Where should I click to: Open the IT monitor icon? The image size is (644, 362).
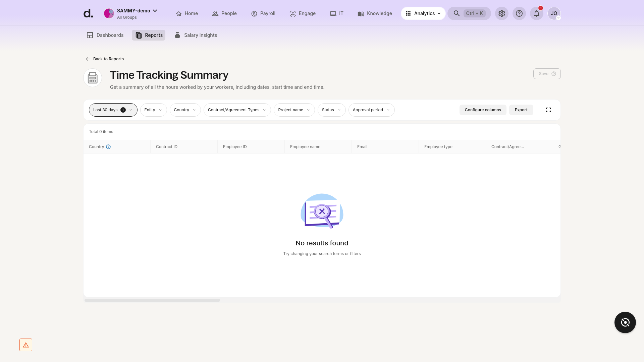332,13
